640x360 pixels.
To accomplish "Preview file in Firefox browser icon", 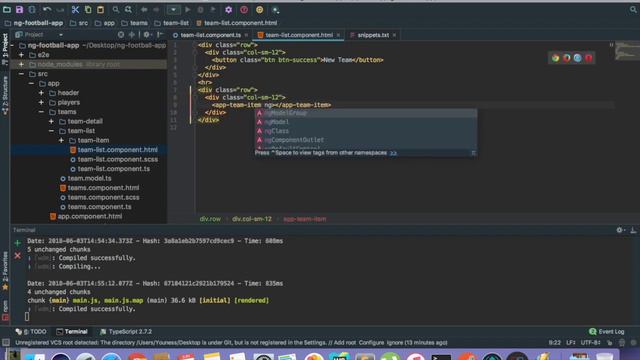I will (x=567, y=58).
